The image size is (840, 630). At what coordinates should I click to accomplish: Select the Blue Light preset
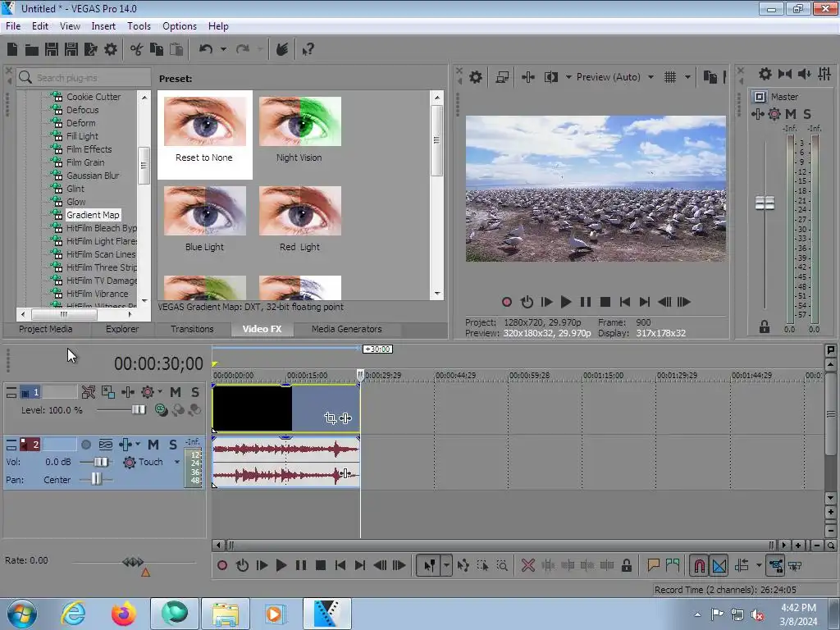(204, 219)
